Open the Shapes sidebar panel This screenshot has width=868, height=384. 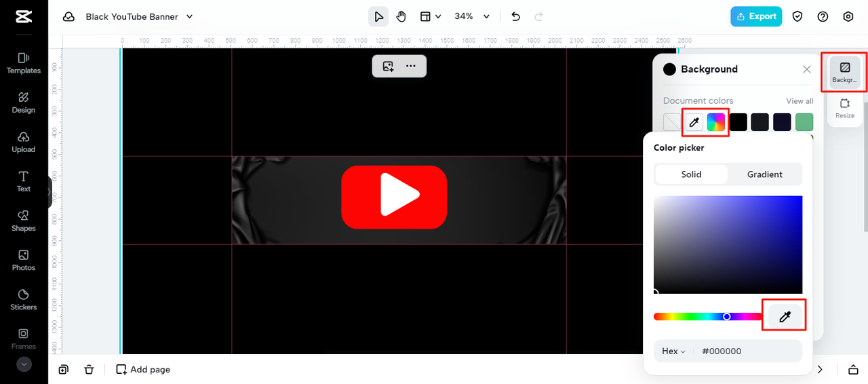[x=24, y=220]
